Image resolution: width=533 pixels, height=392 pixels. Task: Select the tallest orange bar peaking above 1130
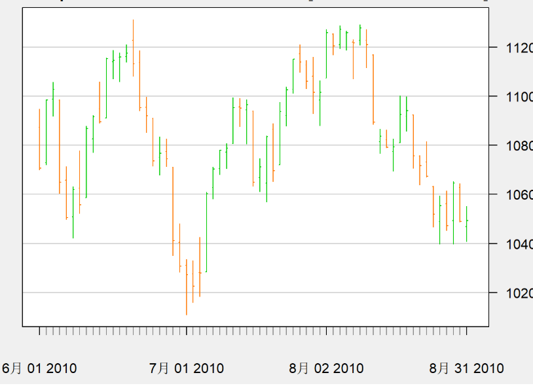pyautogui.click(x=133, y=48)
